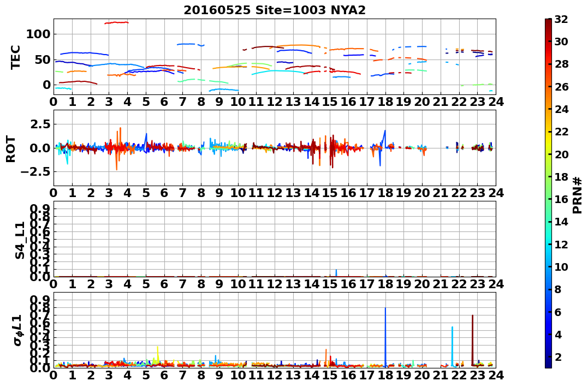Select colorbar tick value 32
This screenshot has width=588, height=387.
561,19
